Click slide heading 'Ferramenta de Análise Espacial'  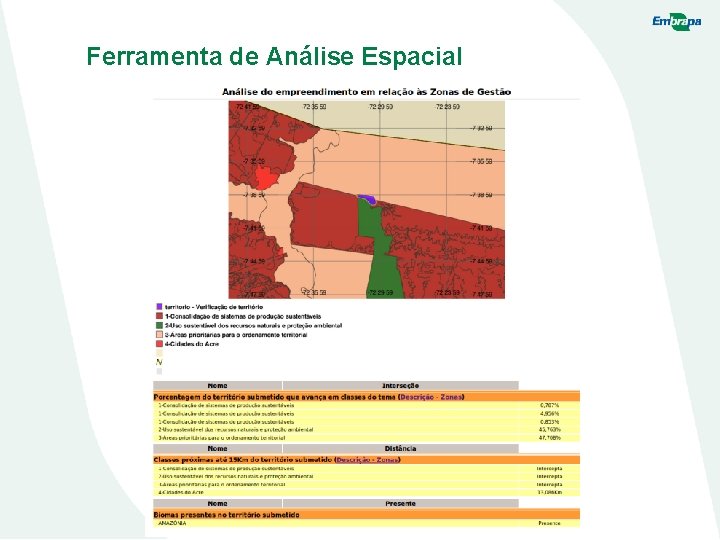click(274, 56)
